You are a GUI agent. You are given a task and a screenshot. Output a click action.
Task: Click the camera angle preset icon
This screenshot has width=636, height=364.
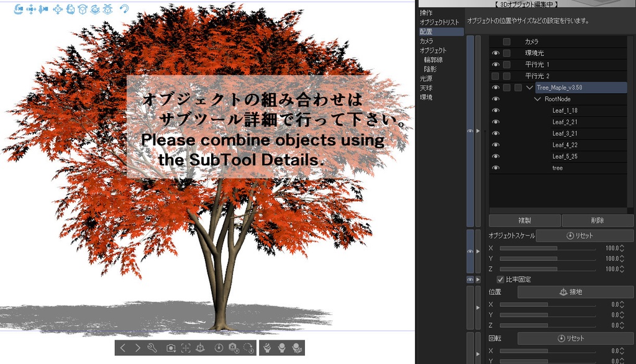tap(171, 348)
